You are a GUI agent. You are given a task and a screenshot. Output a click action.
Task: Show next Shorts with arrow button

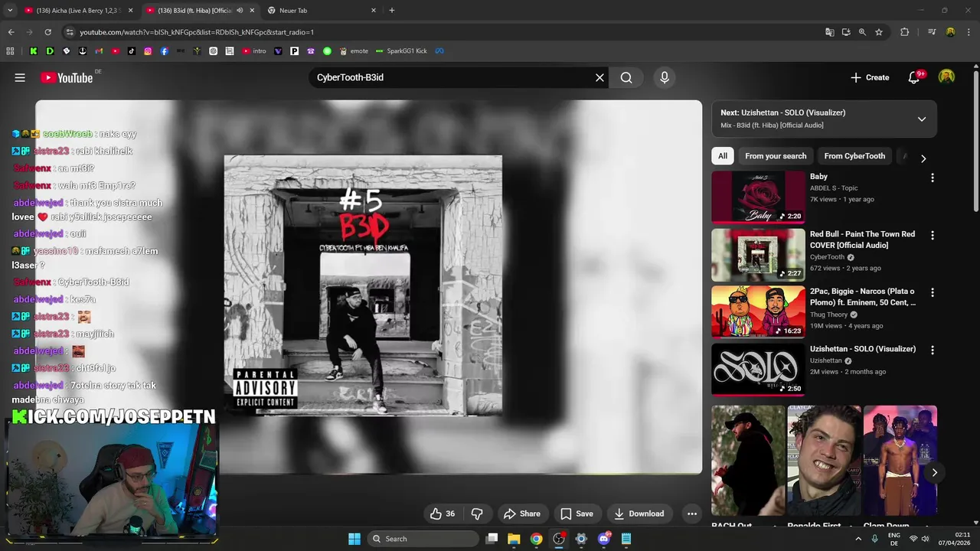point(934,472)
